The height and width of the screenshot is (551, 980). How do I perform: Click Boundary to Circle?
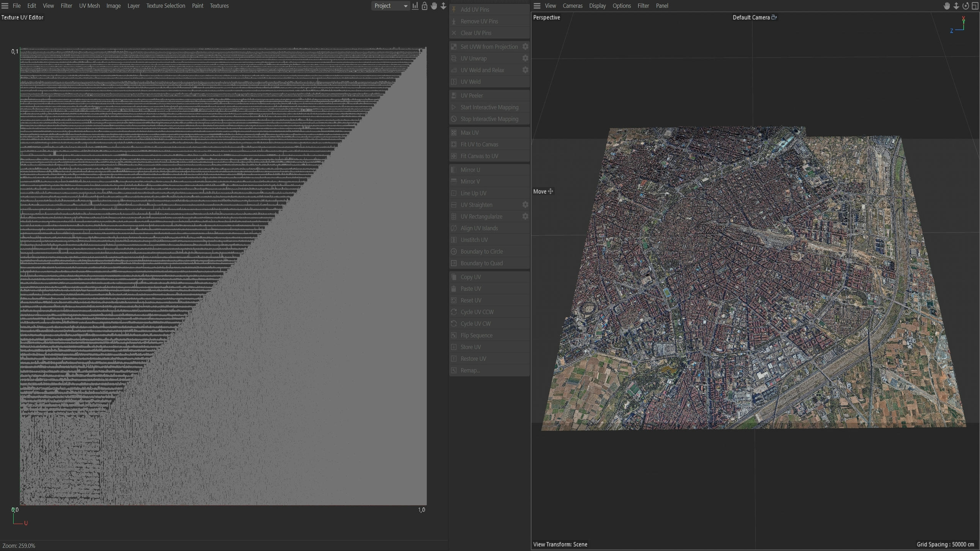489,251
